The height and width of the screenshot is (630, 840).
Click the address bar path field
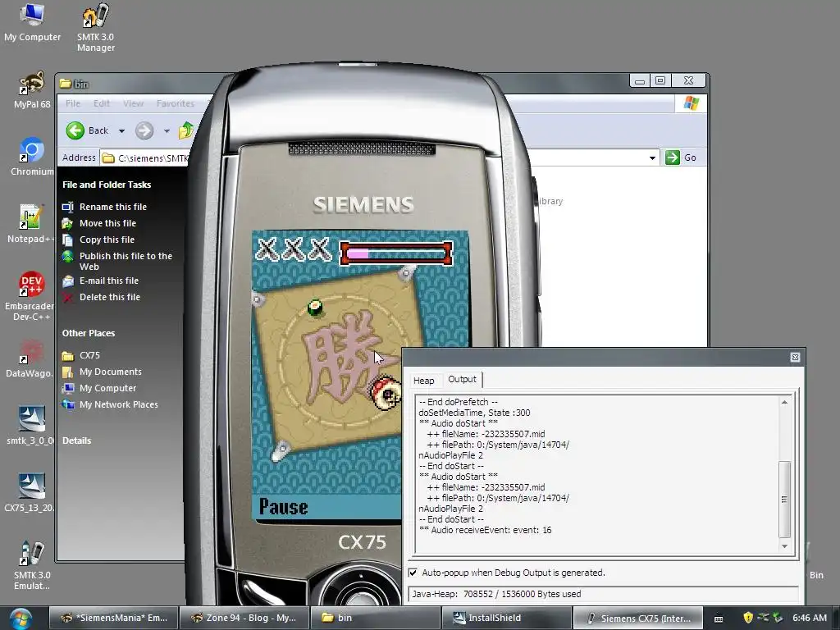click(x=146, y=158)
